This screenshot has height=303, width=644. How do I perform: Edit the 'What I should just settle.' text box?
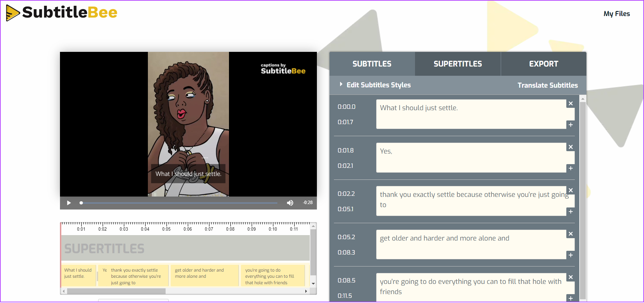coord(471,114)
